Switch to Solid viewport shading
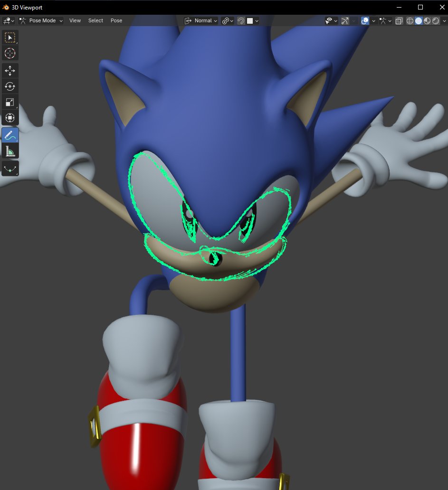 (418, 20)
